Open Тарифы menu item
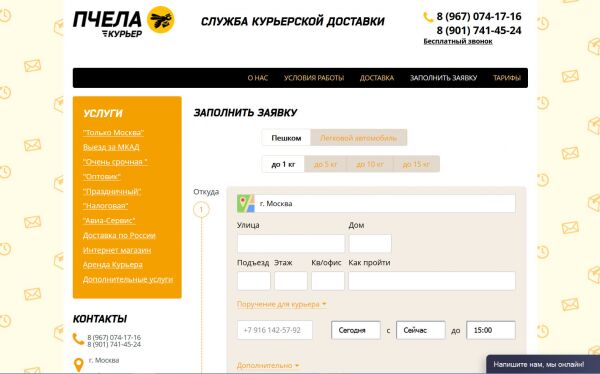The image size is (600, 374). 507,78
